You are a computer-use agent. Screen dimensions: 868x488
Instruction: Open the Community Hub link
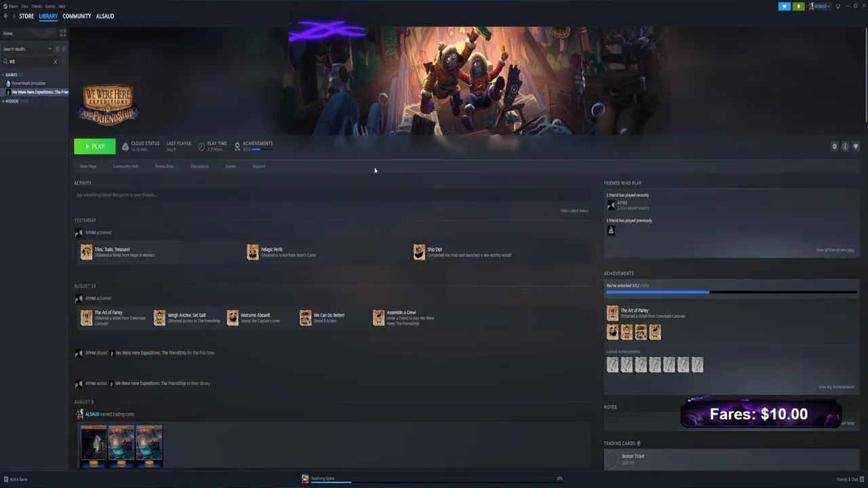coord(125,166)
